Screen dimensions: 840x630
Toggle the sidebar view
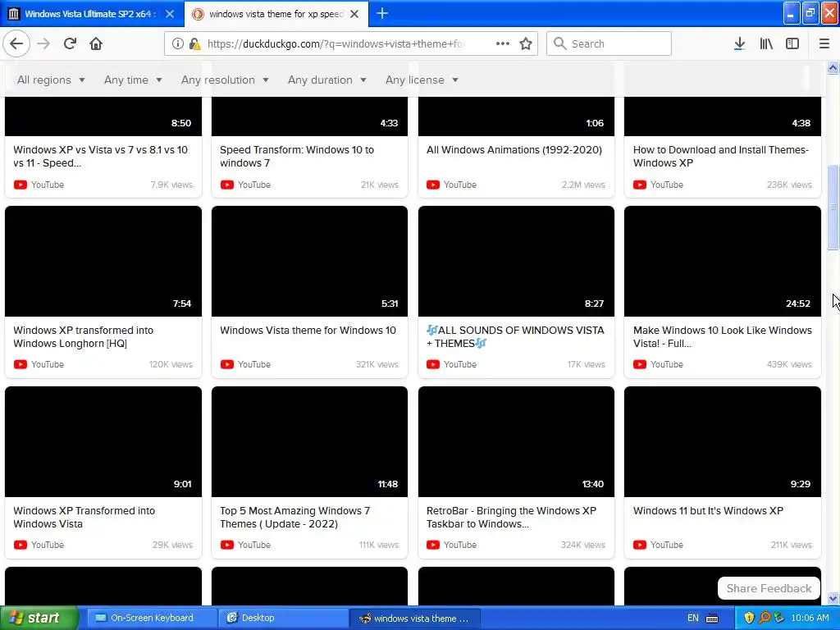(792, 44)
